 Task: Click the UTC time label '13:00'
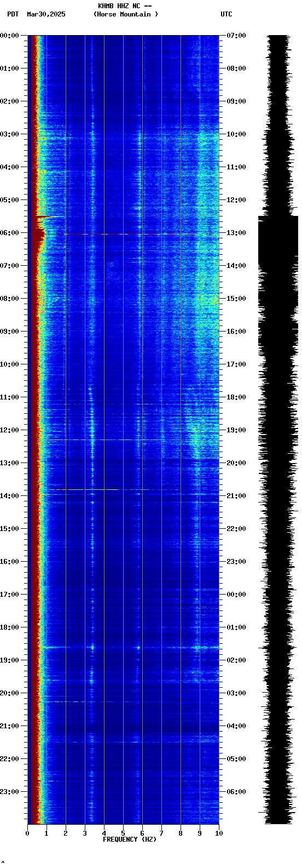click(x=236, y=233)
